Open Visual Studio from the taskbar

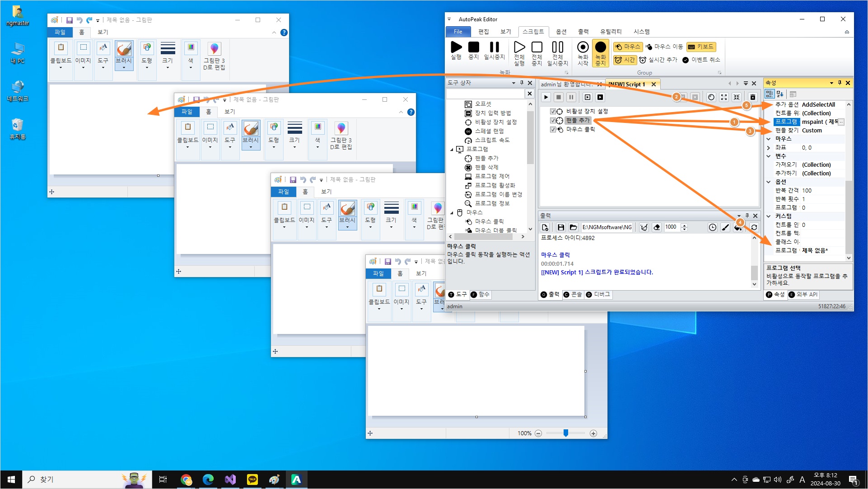[x=230, y=480]
